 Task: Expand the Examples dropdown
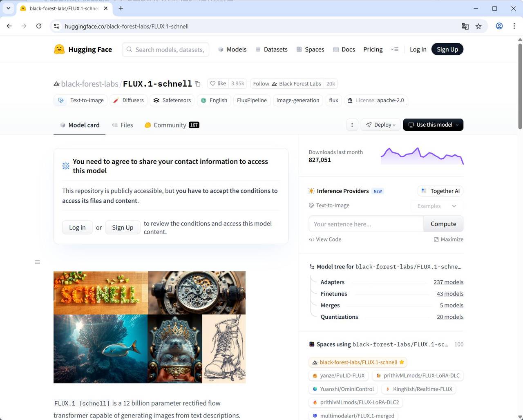437,206
